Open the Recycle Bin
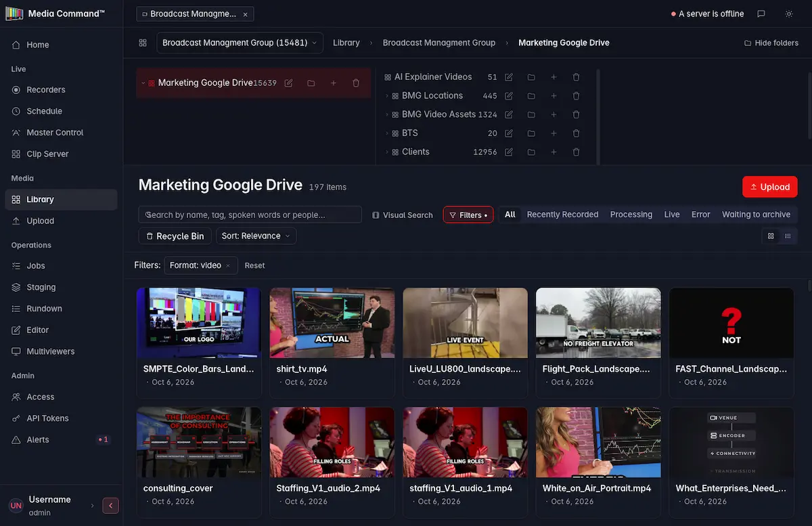Viewport: 812px width, 526px height. 175,236
